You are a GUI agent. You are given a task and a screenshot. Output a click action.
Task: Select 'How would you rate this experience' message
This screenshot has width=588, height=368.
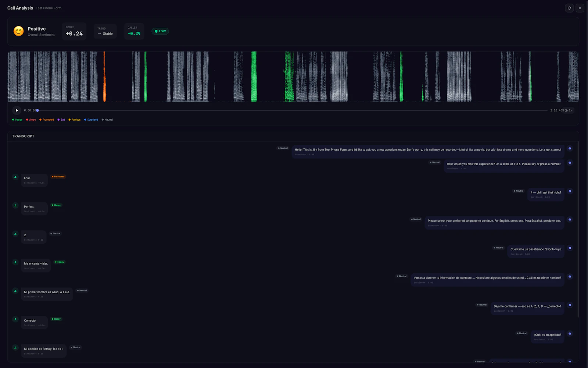click(x=504, y=166)
